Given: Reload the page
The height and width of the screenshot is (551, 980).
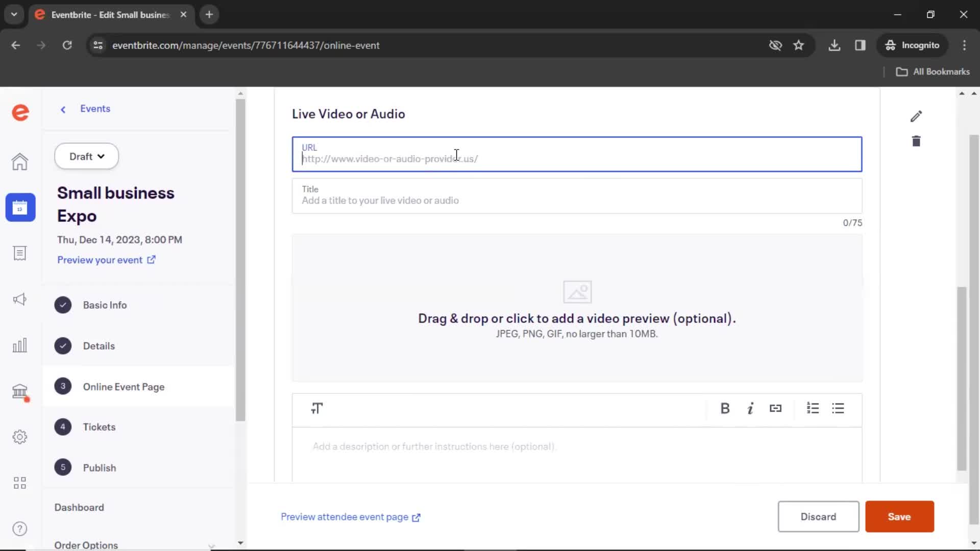Looking at the screenshot, I should 67,45.
